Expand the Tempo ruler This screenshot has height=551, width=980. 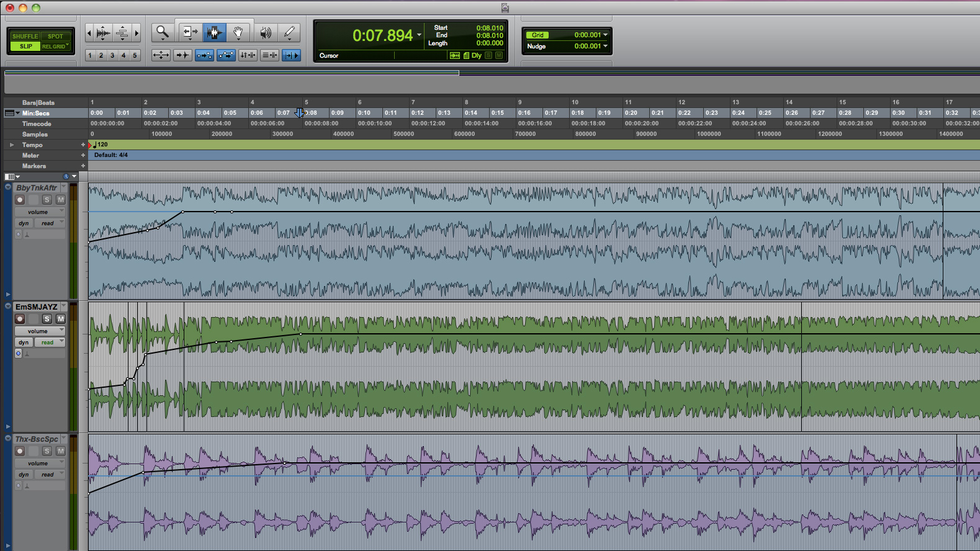click(x=11, y=145)
